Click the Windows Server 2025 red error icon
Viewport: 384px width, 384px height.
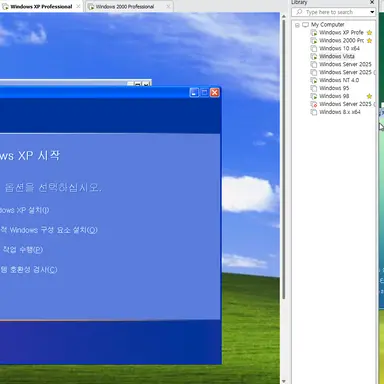[x=314, y=104]
